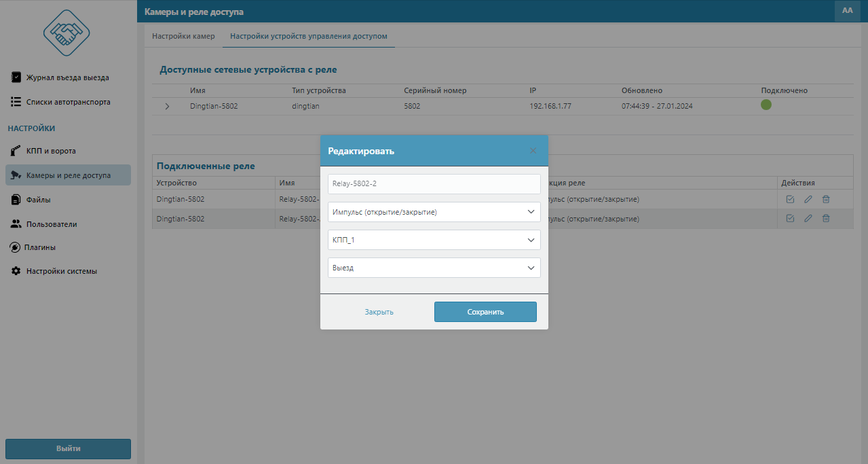The height and width of the screenshot is (464, 868).
Task: Delete second relay row with trash icon
Action: pos(826,219)
